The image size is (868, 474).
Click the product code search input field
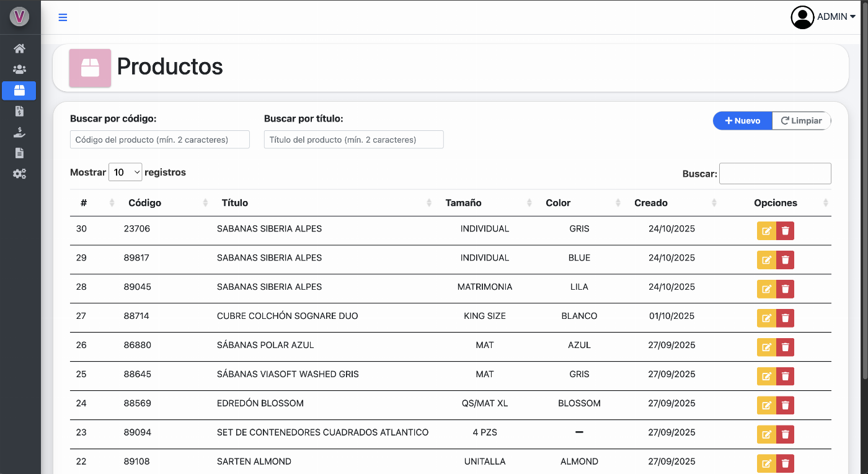pyautogui.click(x=159, y=140)
